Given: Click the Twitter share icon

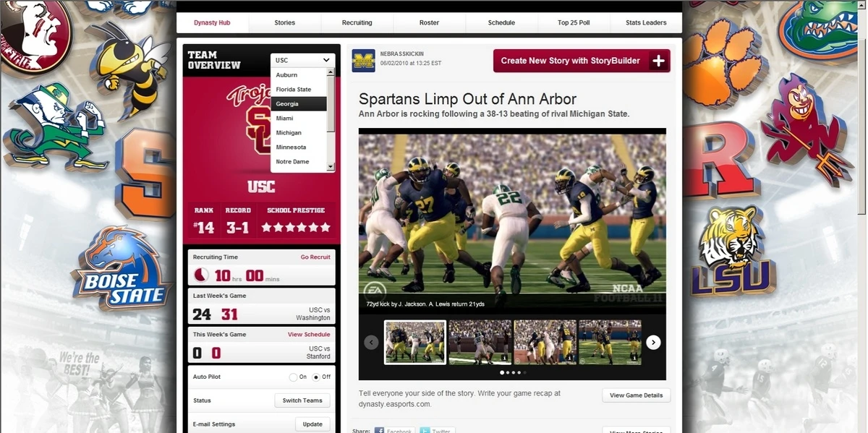Looking at the screenshot, I should (x=425, y=431).
